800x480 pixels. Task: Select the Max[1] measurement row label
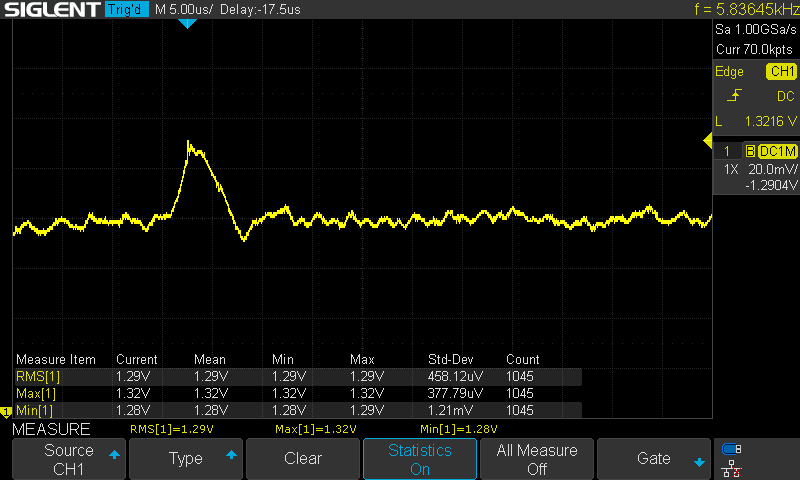tap(36, 393)
